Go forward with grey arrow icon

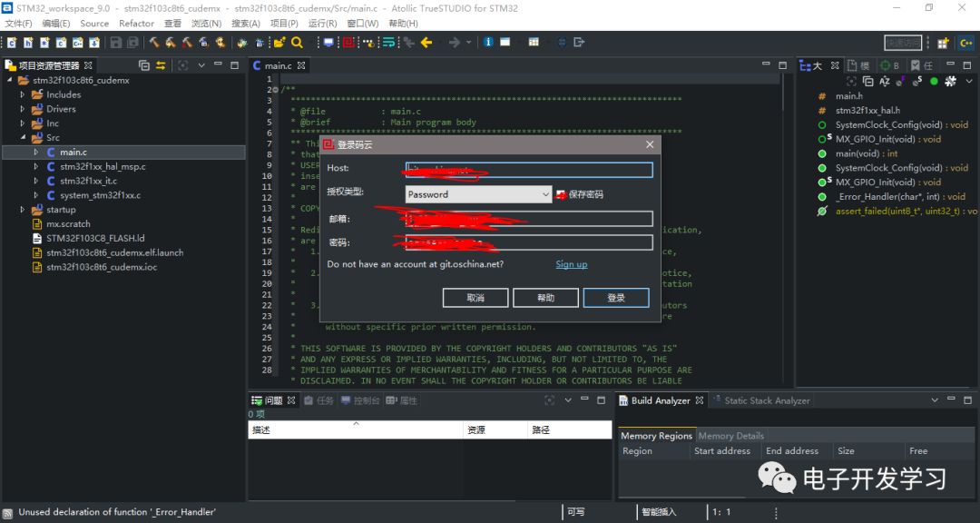[x=455, y=43]
